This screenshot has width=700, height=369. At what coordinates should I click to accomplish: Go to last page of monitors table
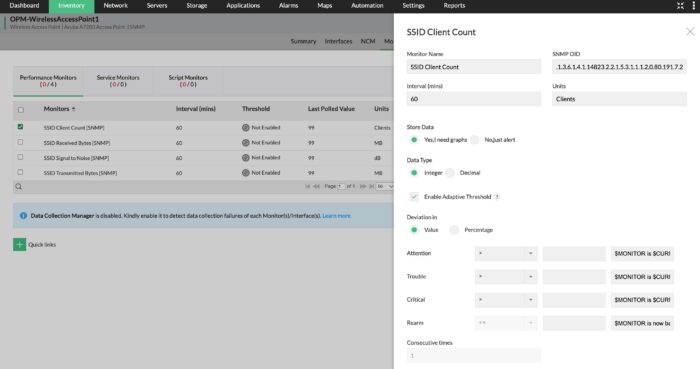point(371,186)
